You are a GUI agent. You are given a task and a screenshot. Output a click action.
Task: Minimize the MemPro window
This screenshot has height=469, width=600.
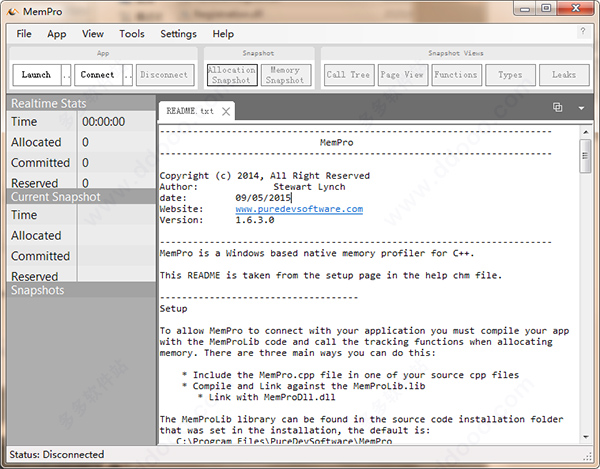525,8
